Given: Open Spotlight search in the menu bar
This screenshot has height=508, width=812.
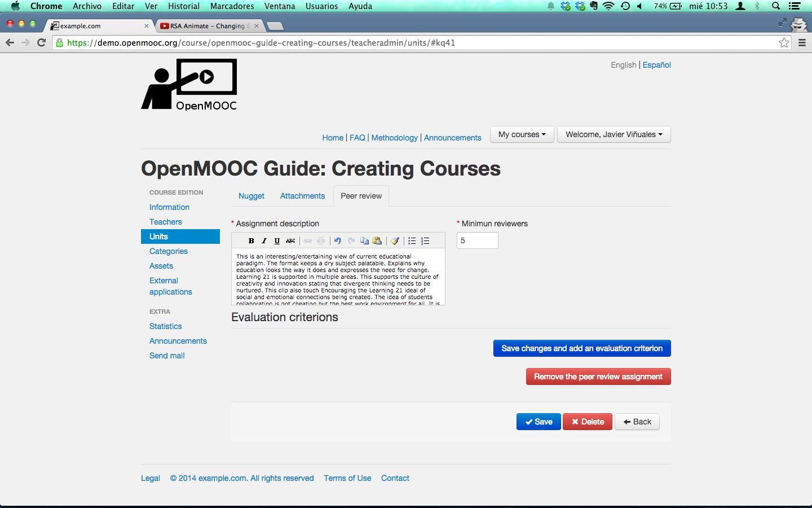Looking at the screenshot, I should coord(776,6).
